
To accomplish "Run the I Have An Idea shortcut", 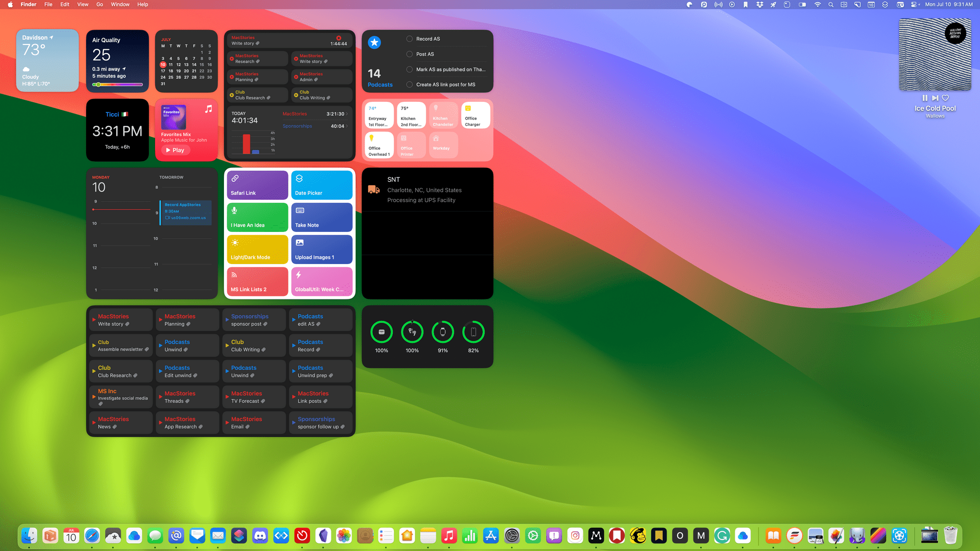I will pyautogui.click(x=257, y=217).
